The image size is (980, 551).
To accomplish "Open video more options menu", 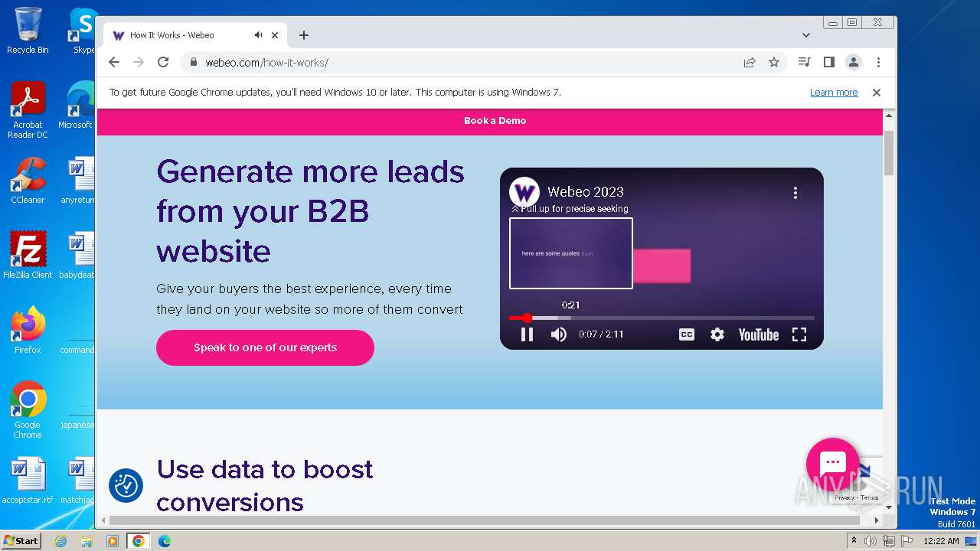I will click(x=795, y=193).
